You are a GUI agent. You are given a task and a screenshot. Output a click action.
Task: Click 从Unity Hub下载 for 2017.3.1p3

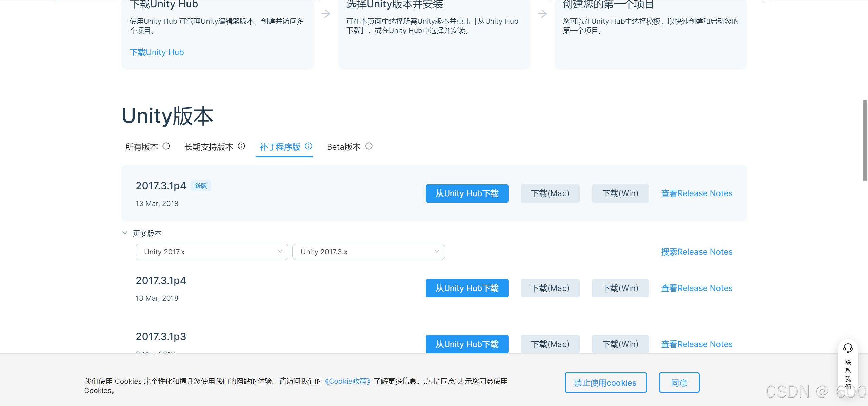[x=467, y=344]
